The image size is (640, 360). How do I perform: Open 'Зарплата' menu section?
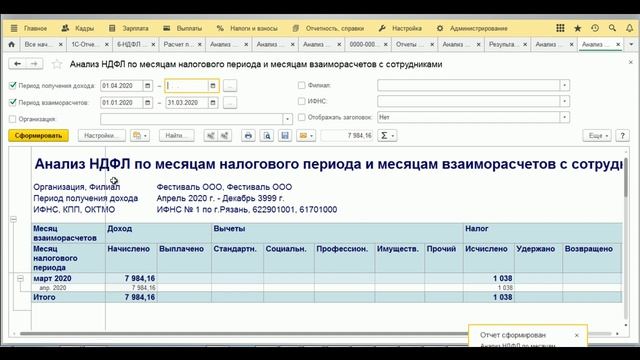[129, 28]
